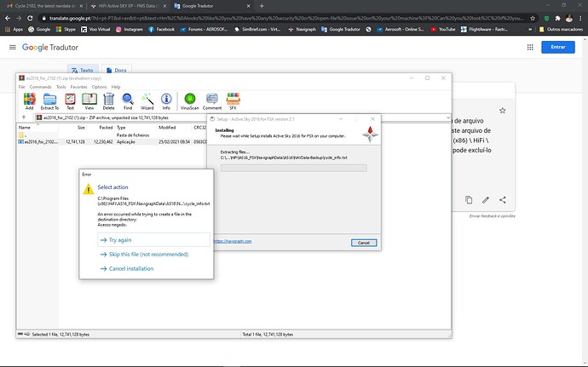Open the Navigraph bookmark
Viewport: 588px width, 367px height.
coord(302,29)
